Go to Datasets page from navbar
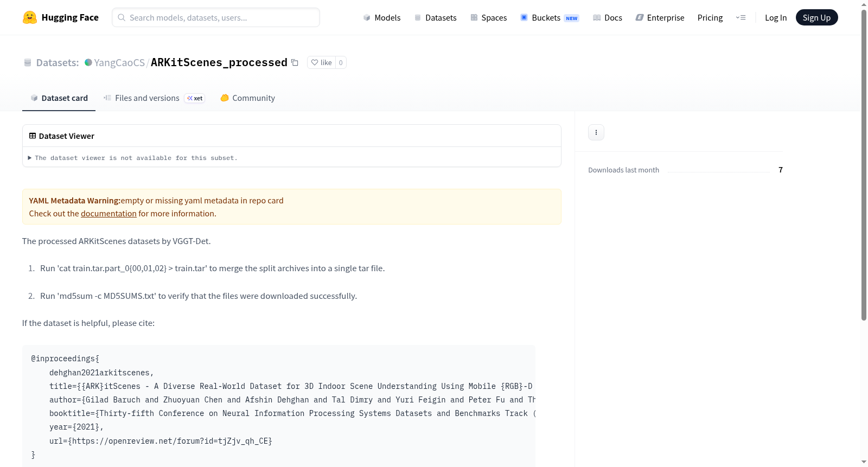868x467 pixels. pyautogui.click(x=436, y=17)
